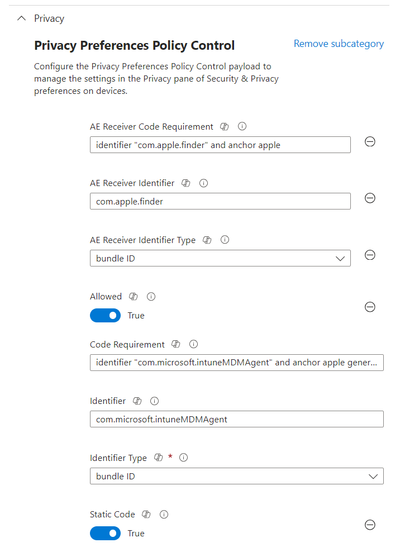Toggle the Static Code switch
This screenshot has height=552, width=400.
105,533
